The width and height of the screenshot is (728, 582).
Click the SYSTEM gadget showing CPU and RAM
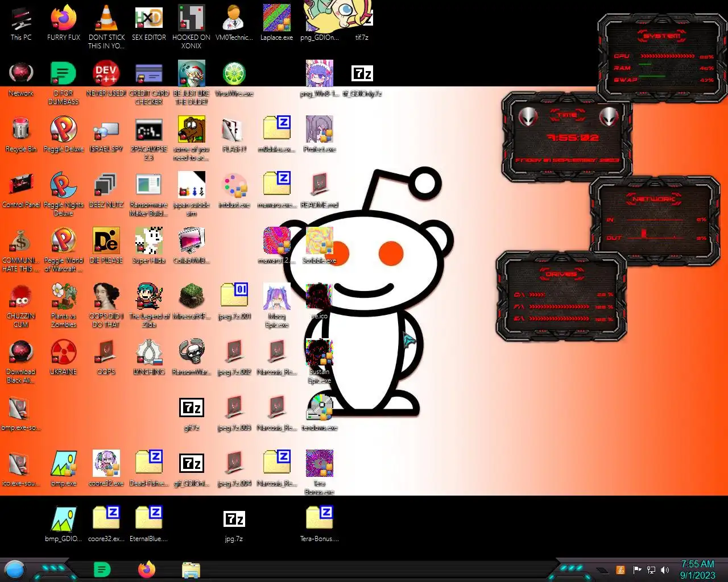tap(662, 59)
